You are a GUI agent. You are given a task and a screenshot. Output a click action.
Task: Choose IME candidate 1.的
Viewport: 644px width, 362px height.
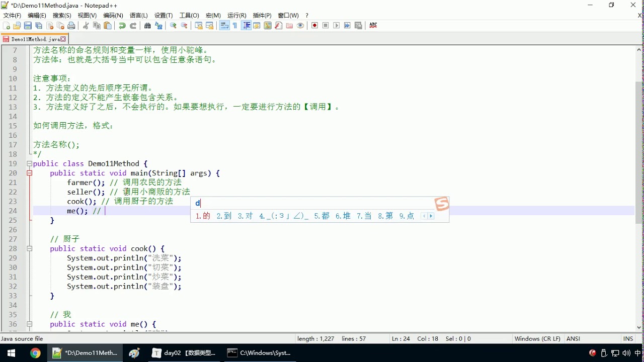[203, 216]
